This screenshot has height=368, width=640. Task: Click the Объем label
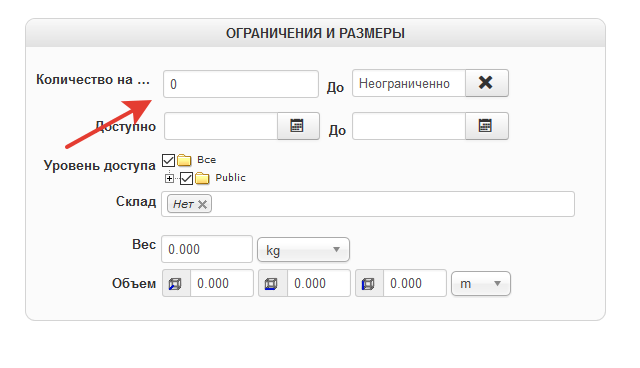(x=134, y=283)
